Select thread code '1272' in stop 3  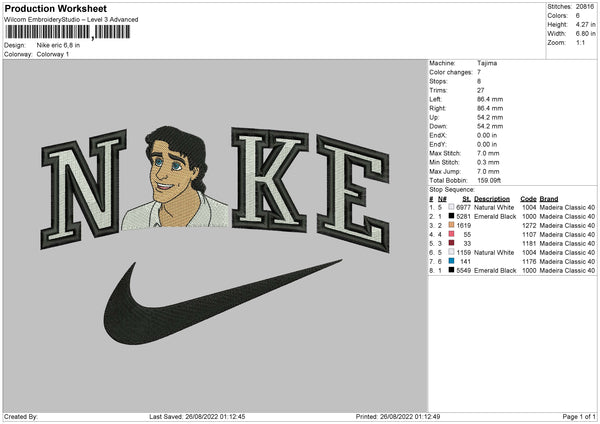pyautogui.click(x=529, y=225)
